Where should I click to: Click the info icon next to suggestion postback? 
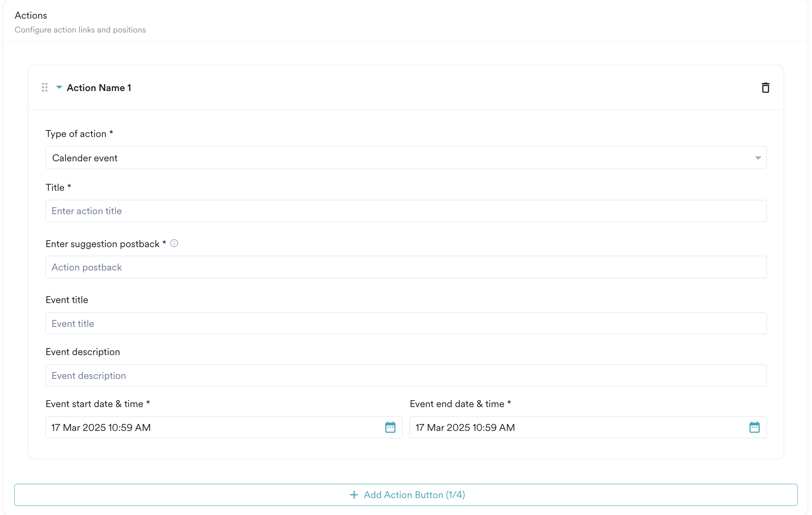[x=174, y=243]
